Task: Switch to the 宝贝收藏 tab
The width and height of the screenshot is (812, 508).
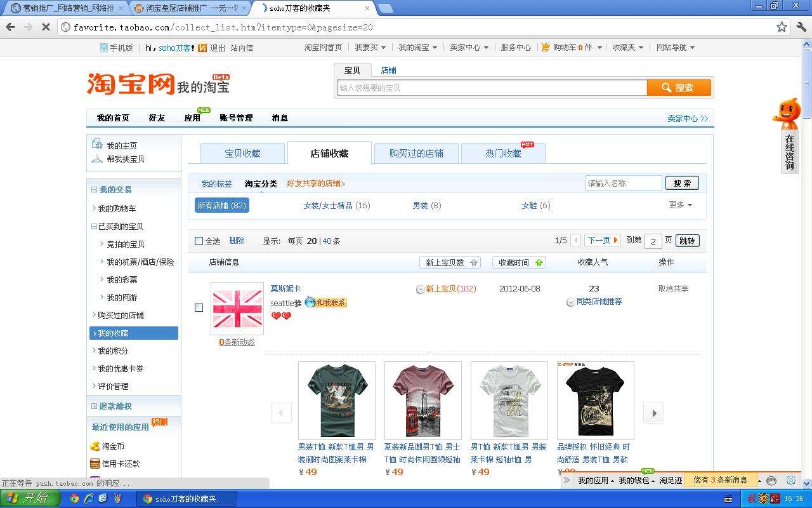Action: tap(242, 153)
